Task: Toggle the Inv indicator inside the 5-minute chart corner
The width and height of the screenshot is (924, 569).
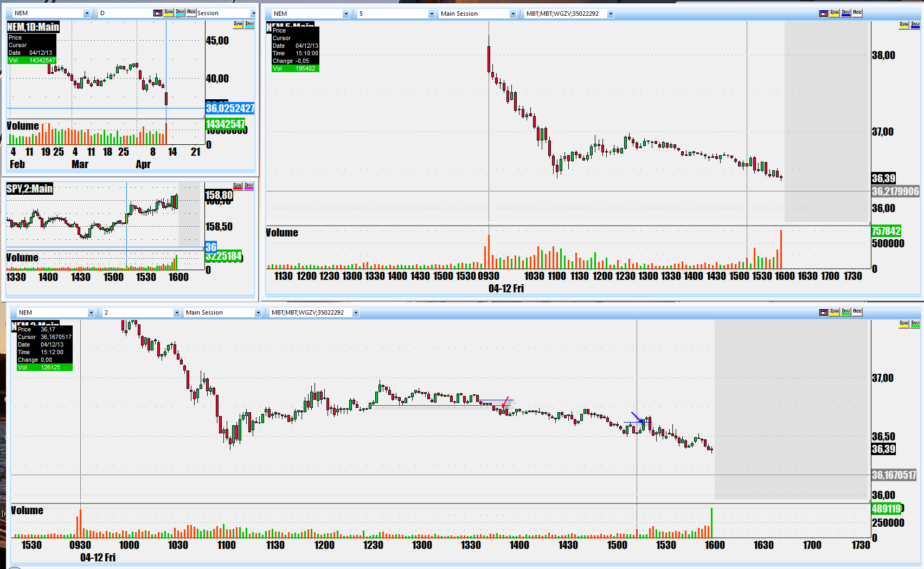Action: (x=915, y=24)
